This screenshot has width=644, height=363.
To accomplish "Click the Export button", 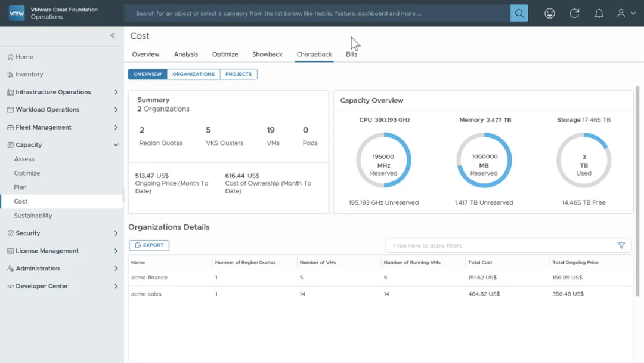I will [149, 245].
